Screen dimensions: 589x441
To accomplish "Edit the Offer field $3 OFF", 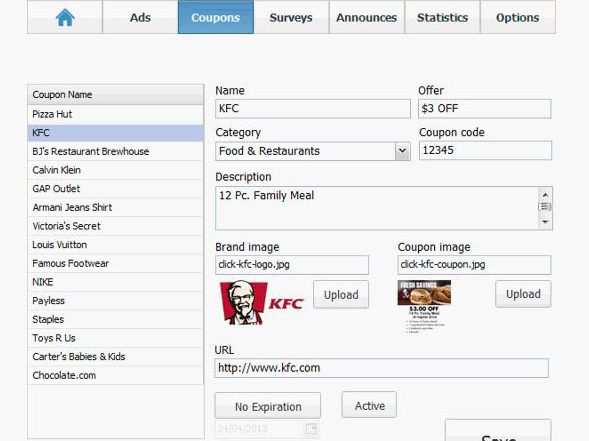I will pos(485,109).
